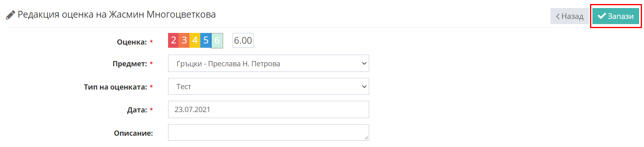Click the arrow next to Тест option

364,86
